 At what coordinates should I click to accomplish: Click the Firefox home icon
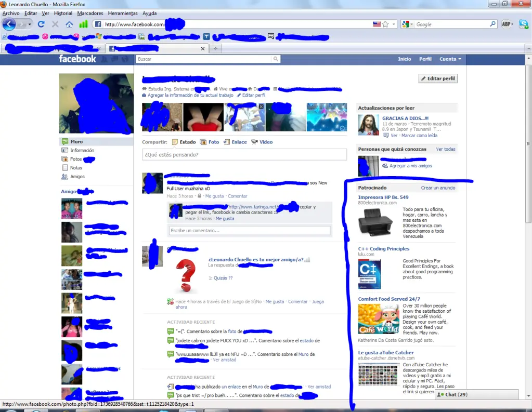(x=69, y=24)
